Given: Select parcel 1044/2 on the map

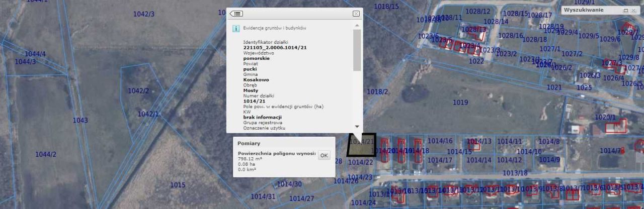Looking at the screenshot, I should coord(46,154).
